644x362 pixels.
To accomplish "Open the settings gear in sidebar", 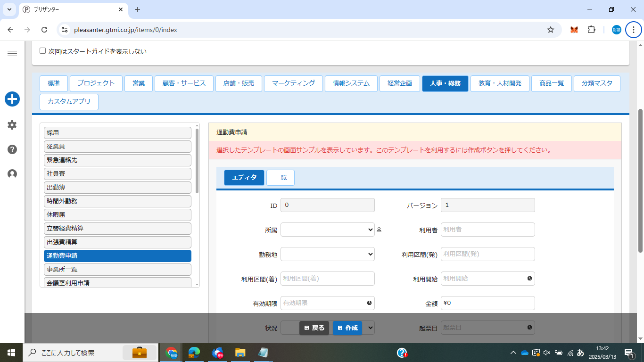I will tap(12, 125).
